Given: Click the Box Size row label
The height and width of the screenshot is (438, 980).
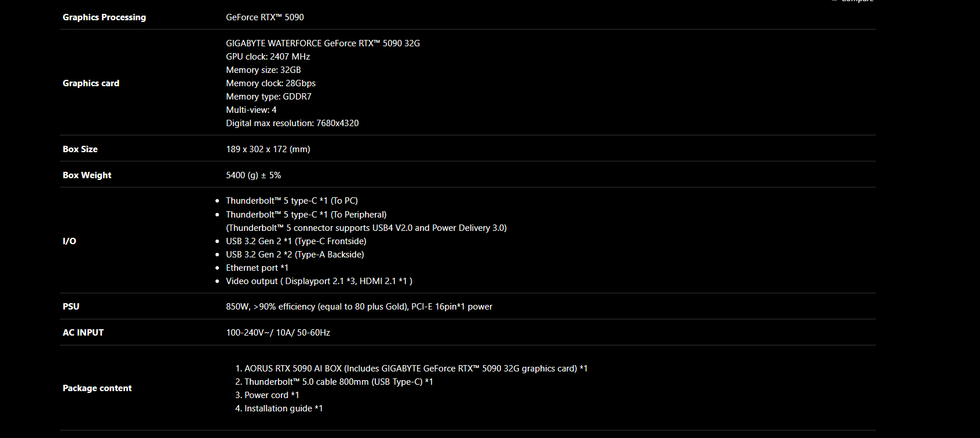Looking at the screenshot, I should coord(80,149).
